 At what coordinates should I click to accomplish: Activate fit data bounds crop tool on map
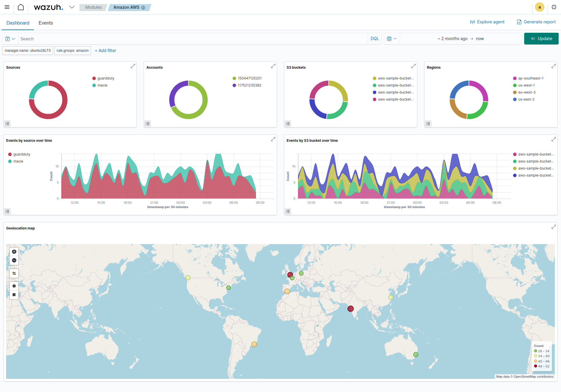14,273
